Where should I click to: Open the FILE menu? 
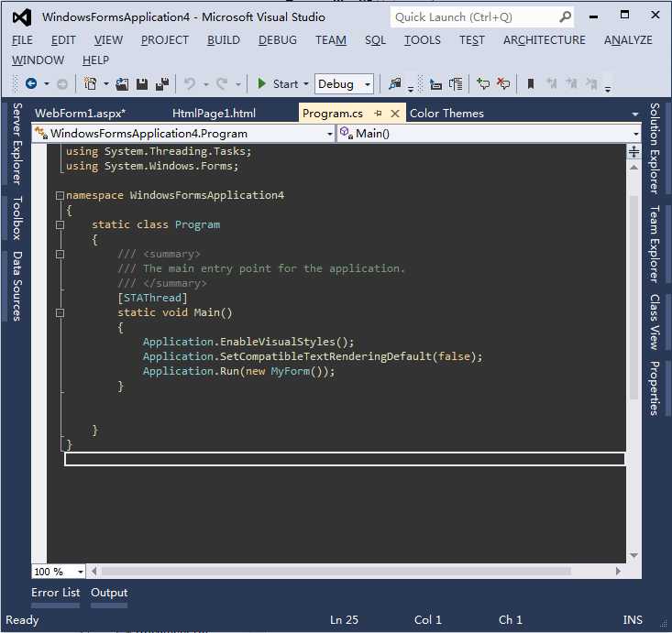pyautogui.click(x=22, y=39)
